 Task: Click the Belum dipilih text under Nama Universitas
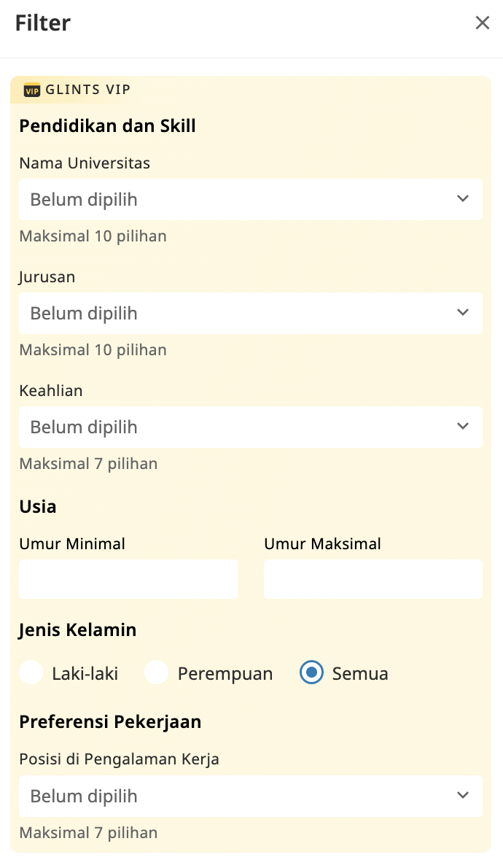tap(82, 199)
